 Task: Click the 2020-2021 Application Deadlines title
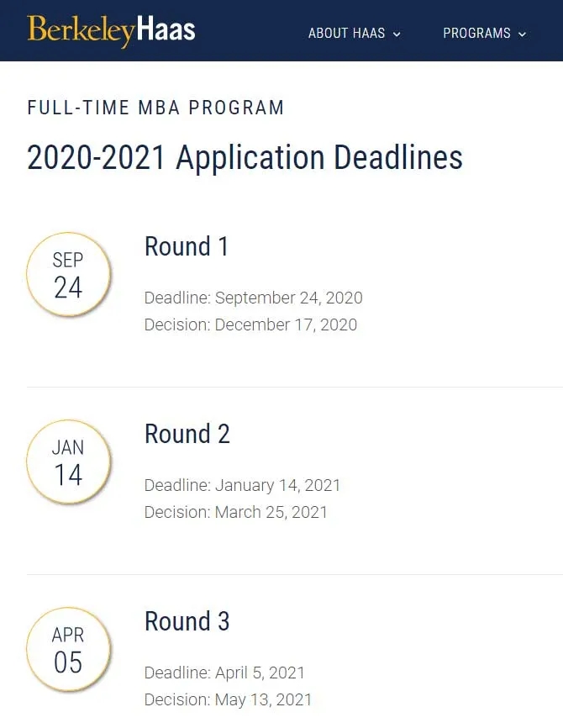pos(245,158)
